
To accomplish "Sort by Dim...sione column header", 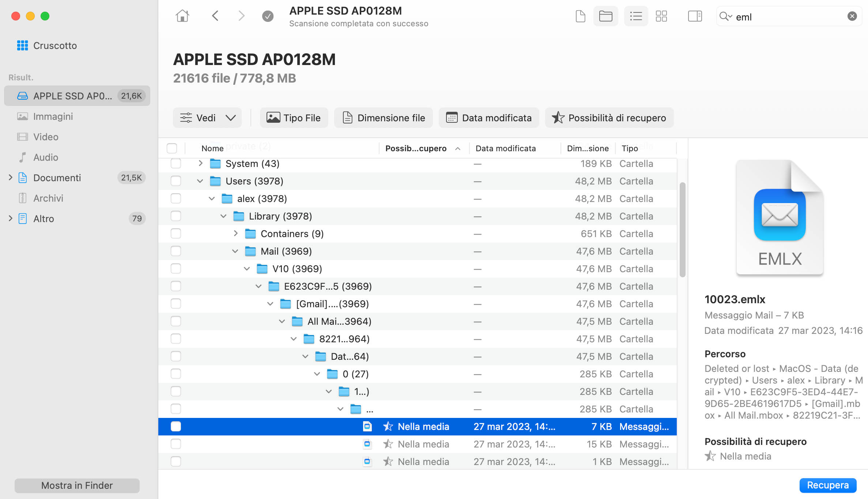I will pyautogui.click(x=588, y=148).
